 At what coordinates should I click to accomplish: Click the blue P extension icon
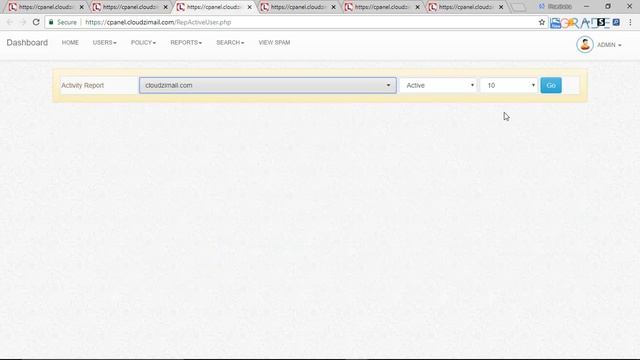(x=616, y=22)
